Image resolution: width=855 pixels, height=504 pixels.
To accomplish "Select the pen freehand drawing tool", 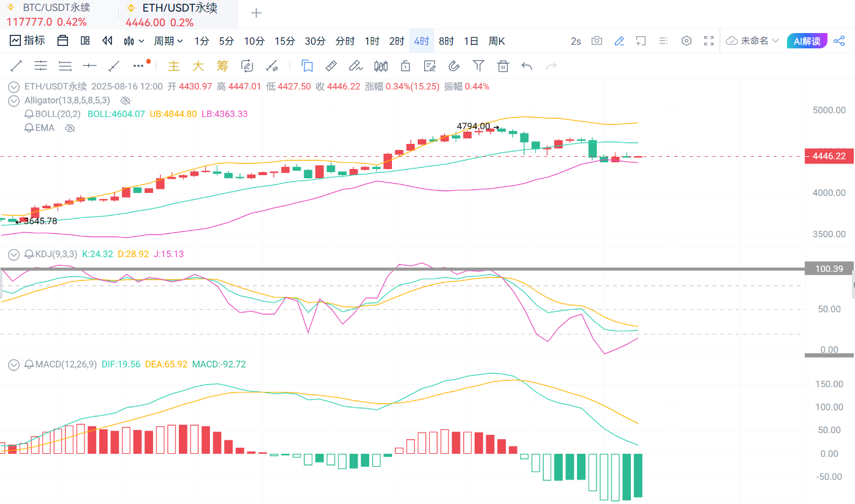I will pyautogui.click(x=355, y=66).
